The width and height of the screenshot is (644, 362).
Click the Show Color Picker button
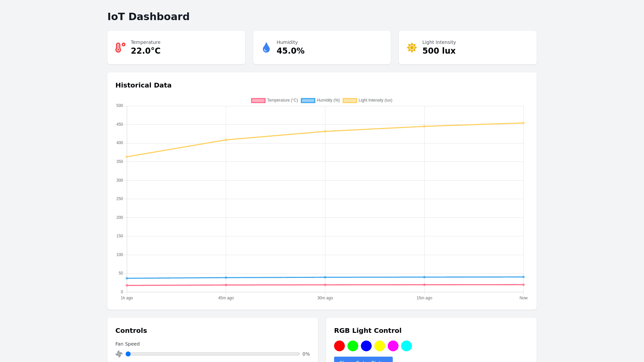pos(363,360)
